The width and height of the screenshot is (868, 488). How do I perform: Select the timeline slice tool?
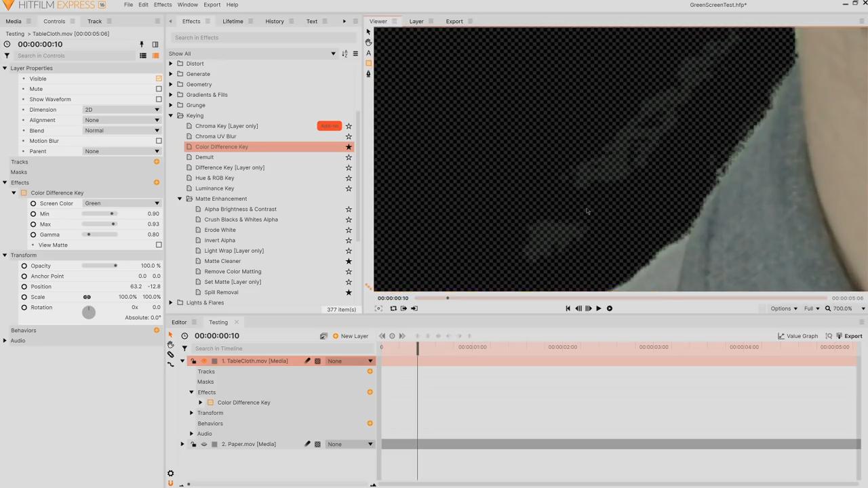pyautogui.click(x=170, y=354)
